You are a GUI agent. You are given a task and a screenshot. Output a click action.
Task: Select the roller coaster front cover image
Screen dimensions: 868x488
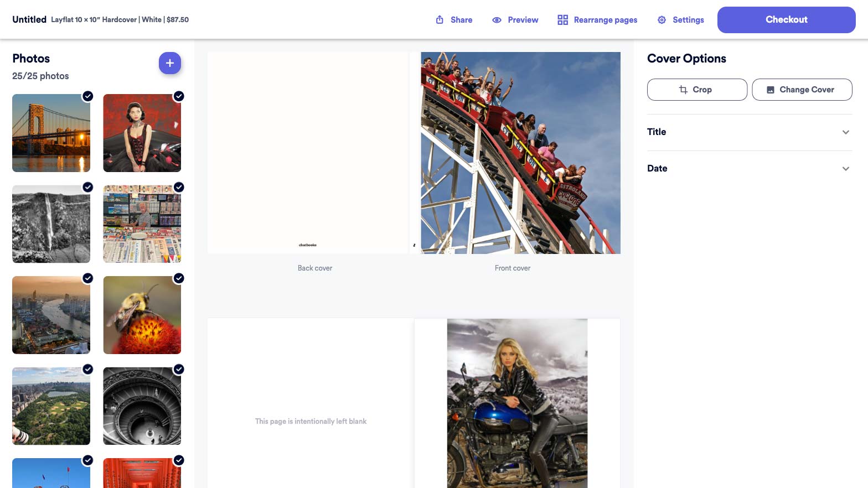[520, 153]
